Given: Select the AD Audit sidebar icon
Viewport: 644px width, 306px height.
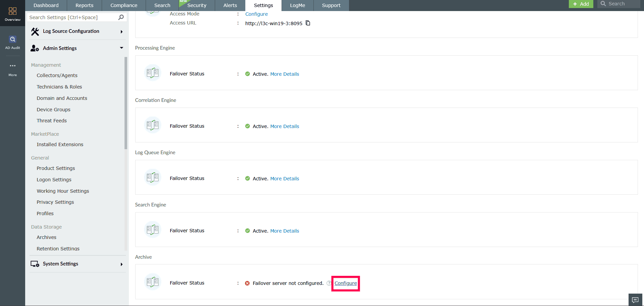Looking at the screenshot, I should click(12, 39).
